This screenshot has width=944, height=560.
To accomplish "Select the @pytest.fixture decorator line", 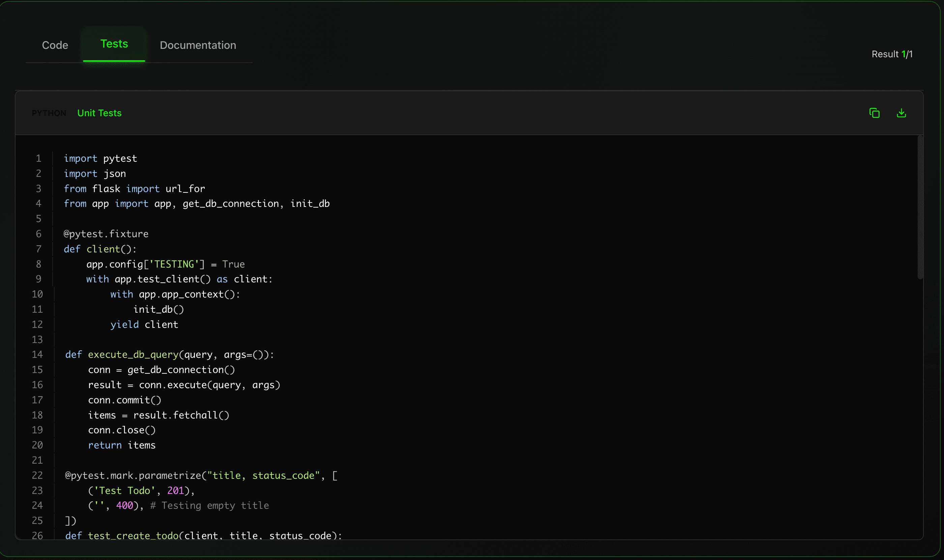I will point(106,234).
